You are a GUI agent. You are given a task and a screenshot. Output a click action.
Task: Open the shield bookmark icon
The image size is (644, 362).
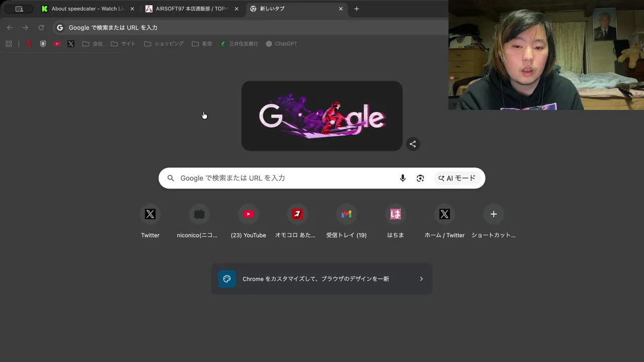43,44
